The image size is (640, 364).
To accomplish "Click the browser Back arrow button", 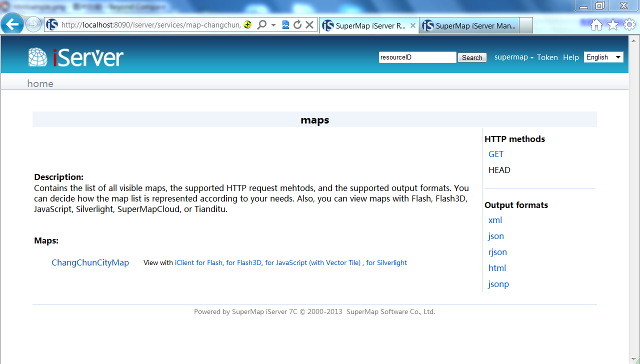I will (12, 24).
